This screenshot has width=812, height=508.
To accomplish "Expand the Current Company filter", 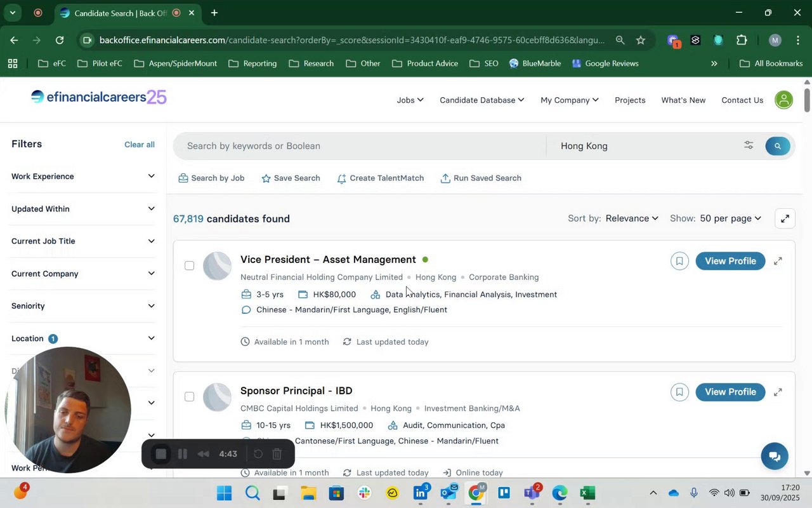I will [x=83, y=274].
